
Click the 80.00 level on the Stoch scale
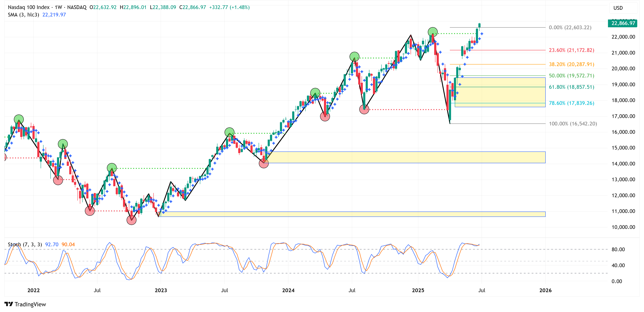coord(618,249)
